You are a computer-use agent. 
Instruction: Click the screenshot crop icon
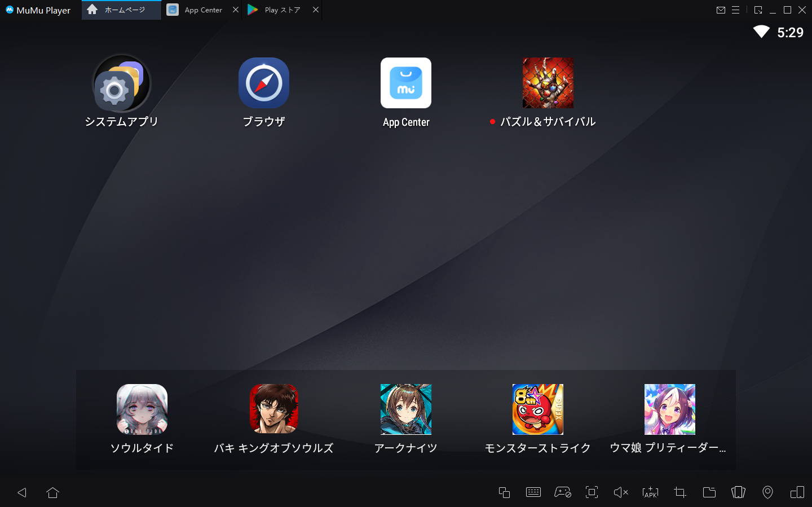pyautogui.click(x=680, y=492)
